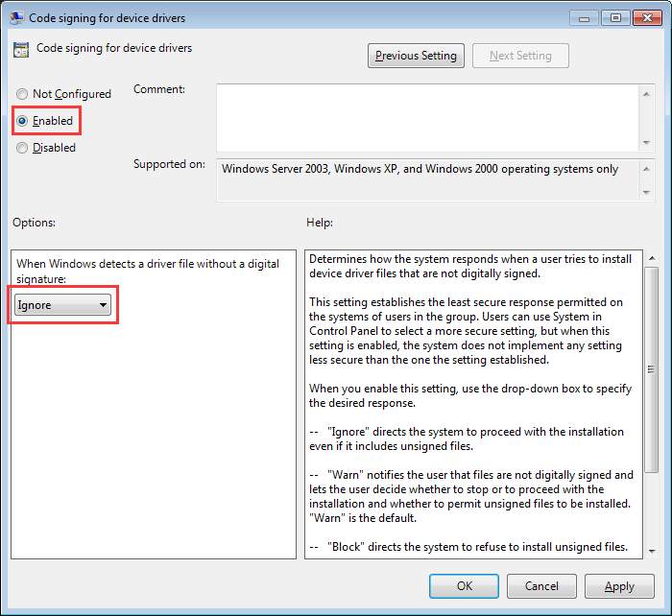Click the '"Warn" is the default.' help line

363,518
